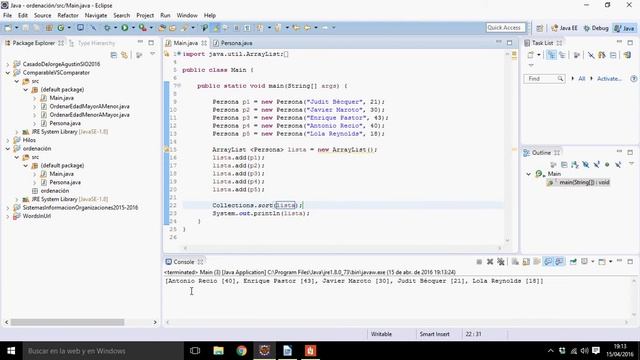The image size is (640, 360).
Task: Open New Task dropdown arrow in Task List
Action: click(x=539, y=55)
